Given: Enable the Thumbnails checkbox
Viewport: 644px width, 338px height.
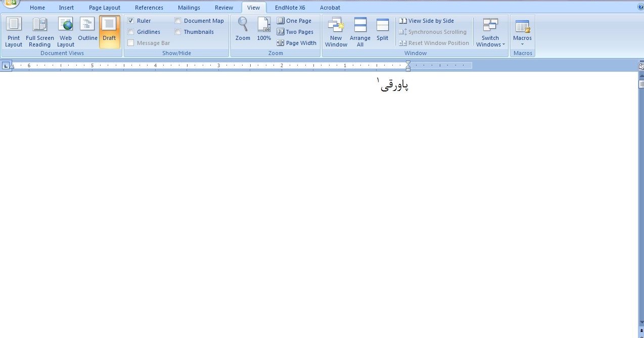Looking at the screenshot, I should 178,32.
